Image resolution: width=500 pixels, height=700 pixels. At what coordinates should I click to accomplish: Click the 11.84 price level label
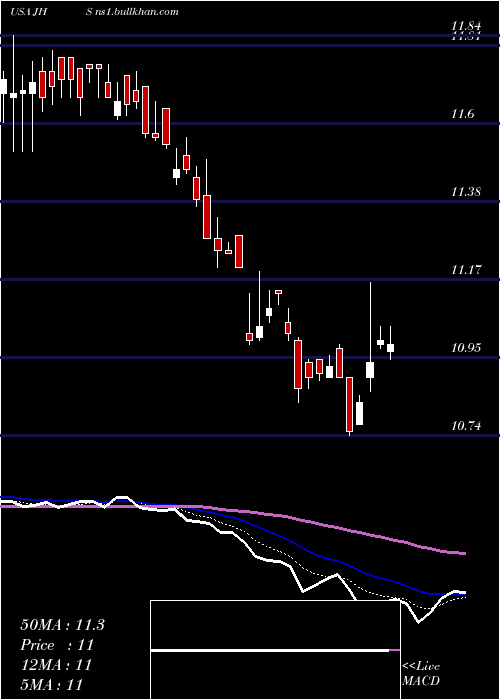coord(466,27)
